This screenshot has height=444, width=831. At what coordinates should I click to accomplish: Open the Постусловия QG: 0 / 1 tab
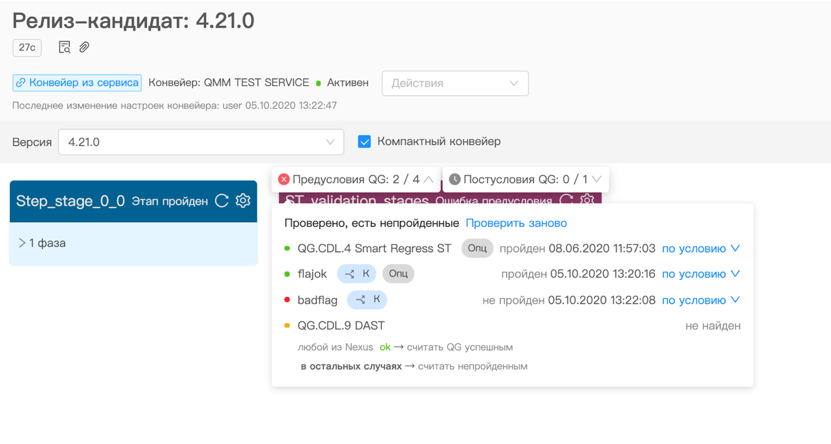click(x=526, y=179)
